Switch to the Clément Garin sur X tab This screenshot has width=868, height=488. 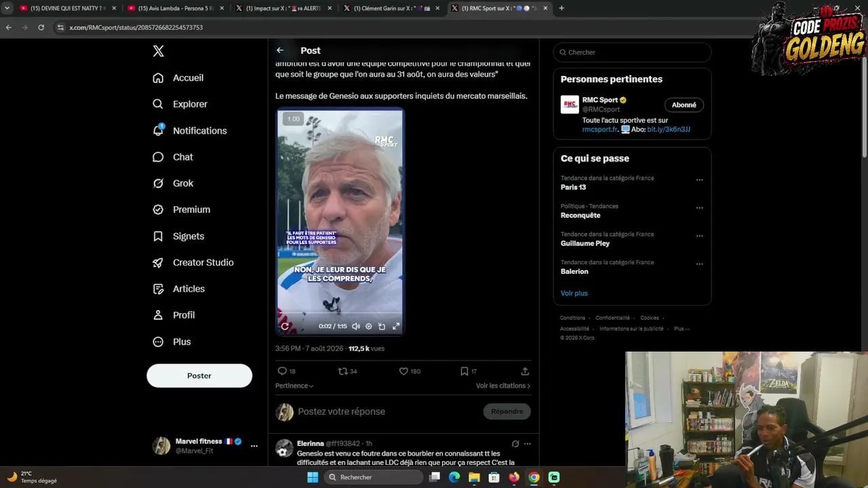coord(391,8)
